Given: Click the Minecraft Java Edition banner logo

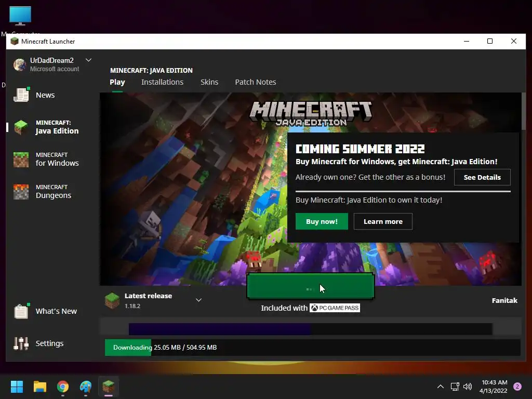Looking at the screenshot, I should [x=311, y=114].
